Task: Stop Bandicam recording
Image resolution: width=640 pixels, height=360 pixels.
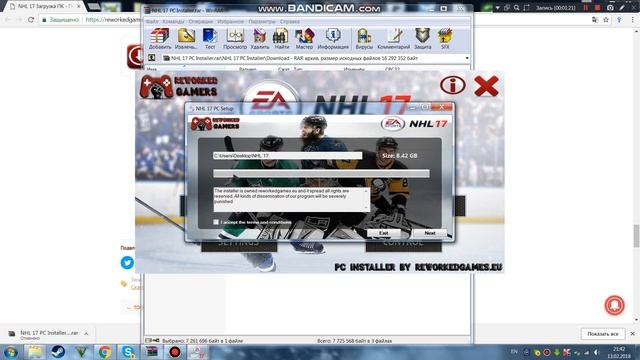Action: (598, 8)
